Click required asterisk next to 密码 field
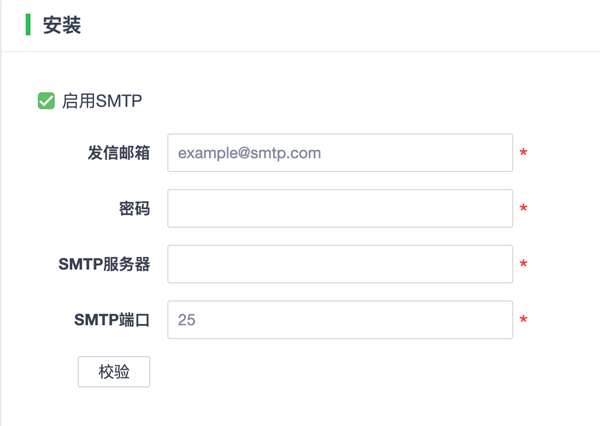600x426 pixels. click(x=524, y=211)
